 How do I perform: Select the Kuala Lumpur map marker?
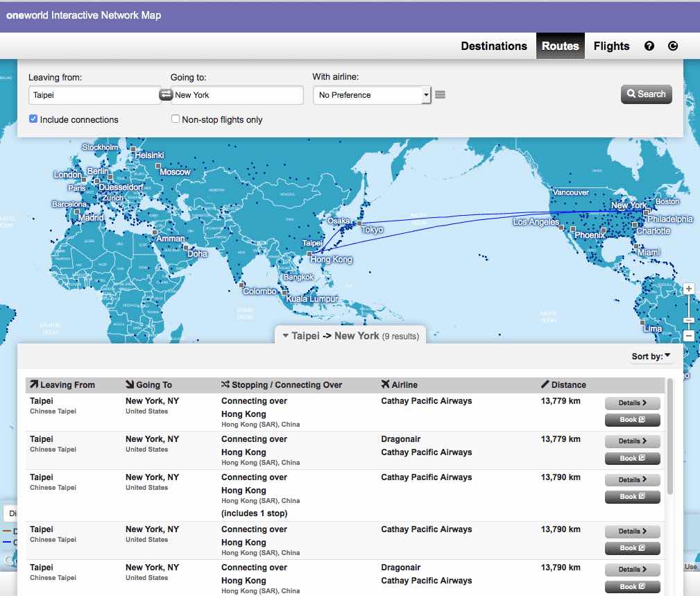[x=284, y=293]
